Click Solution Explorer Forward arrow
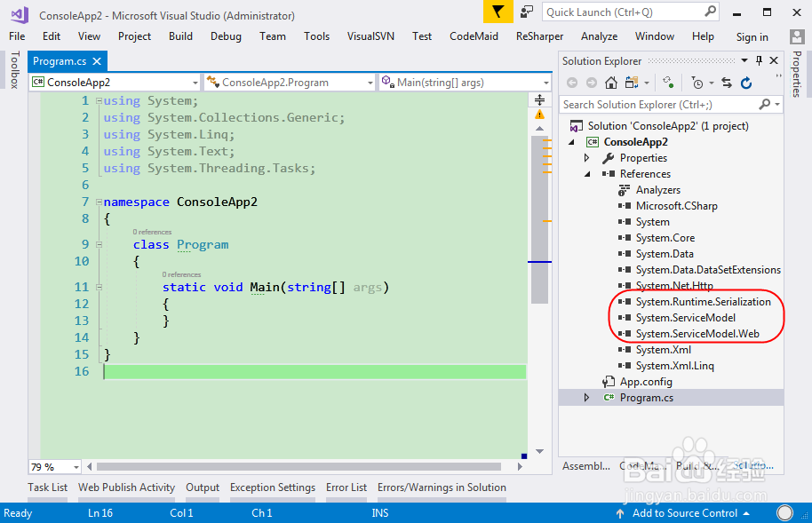The width and height of the screenshot is (812, 523). [592, 83]
